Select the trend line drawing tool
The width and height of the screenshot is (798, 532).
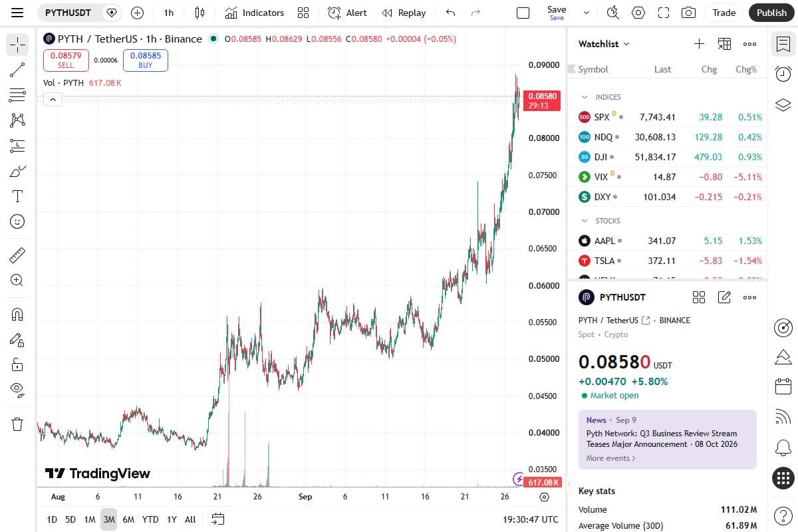pos(17,68)
